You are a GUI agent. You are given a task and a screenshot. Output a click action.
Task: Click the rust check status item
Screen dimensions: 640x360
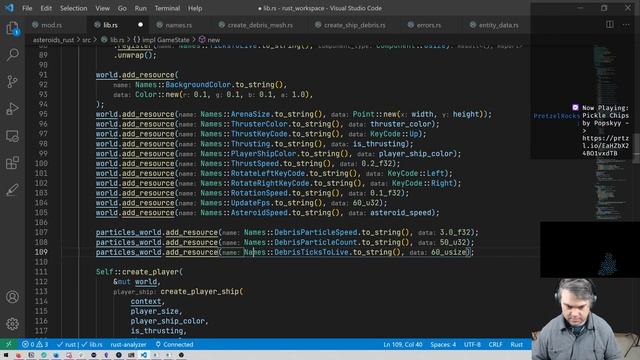67,344
